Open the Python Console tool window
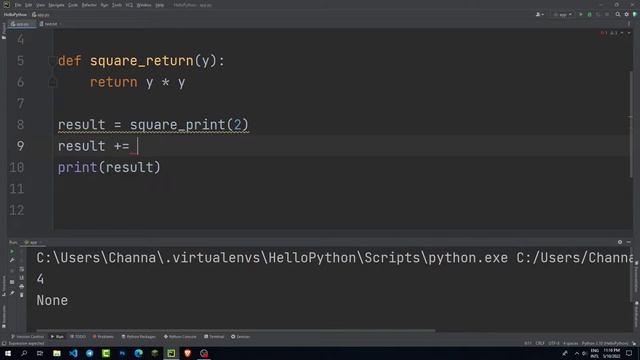Viewport: 640px width, 360px height. coord(180,337)
